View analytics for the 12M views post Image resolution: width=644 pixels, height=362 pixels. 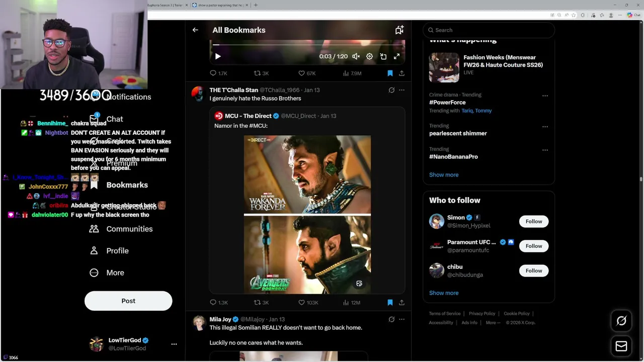(352, 303)
